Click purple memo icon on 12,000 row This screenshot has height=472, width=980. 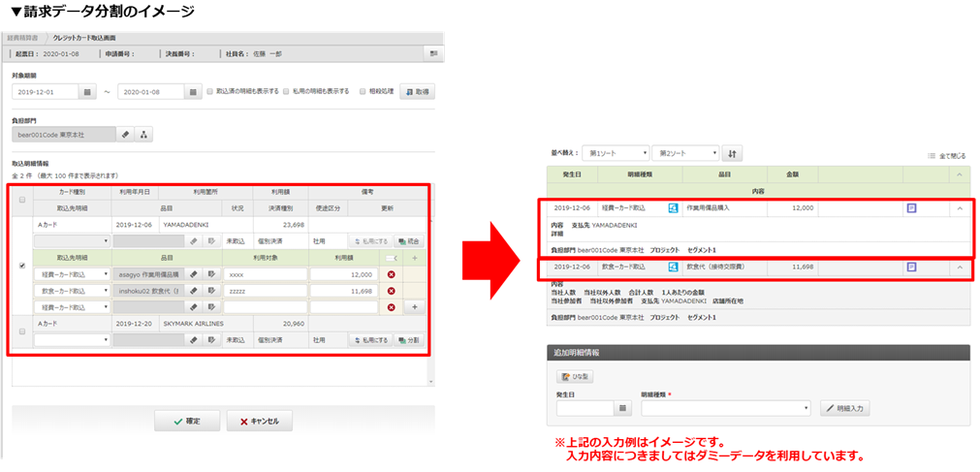pos(911,208)
